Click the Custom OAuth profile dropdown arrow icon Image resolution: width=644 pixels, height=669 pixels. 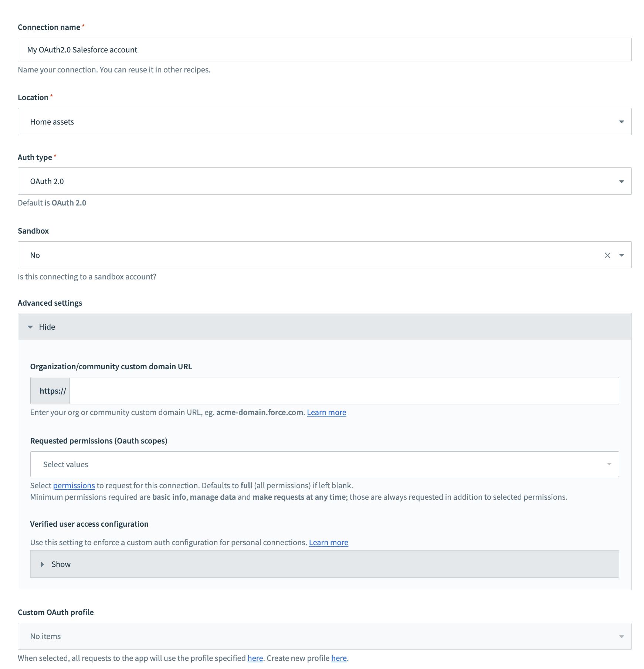(x=621, y=636)
